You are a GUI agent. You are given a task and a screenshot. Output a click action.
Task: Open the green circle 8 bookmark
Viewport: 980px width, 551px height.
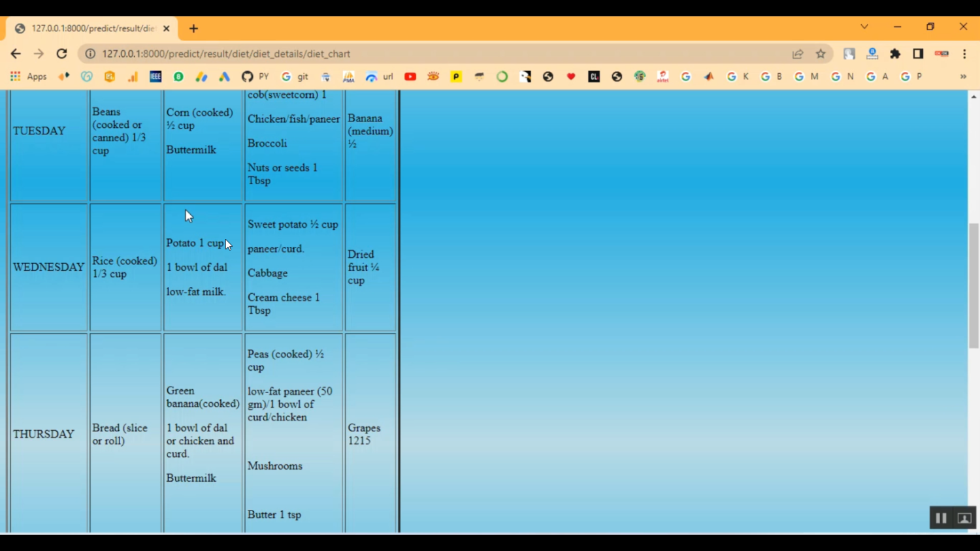coord(178,76)
